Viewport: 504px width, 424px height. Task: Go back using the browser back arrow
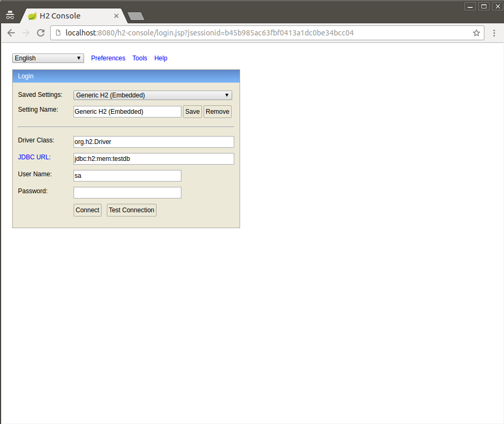click(11, 33)
